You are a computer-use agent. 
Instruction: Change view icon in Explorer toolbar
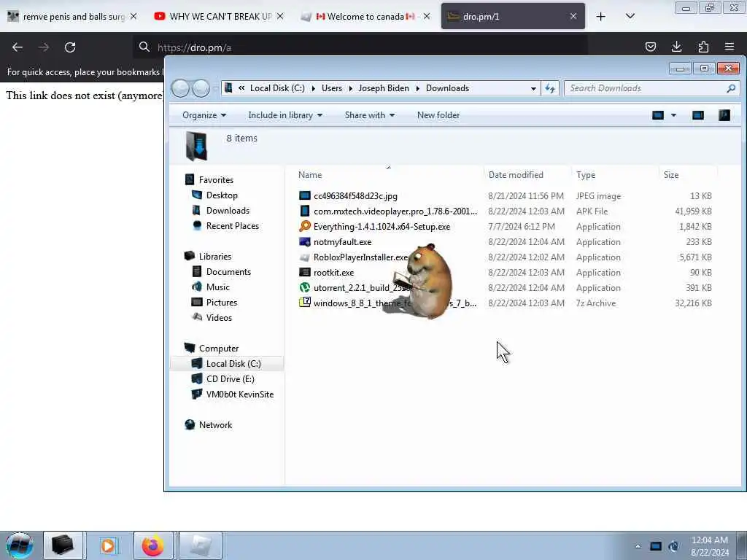point(658,115)
